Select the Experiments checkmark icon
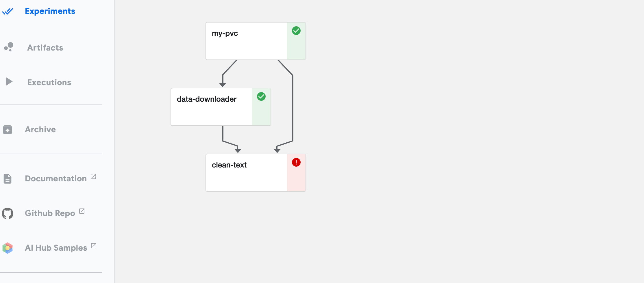Viewport: 644px width, 283px height. tap(8, 12)
